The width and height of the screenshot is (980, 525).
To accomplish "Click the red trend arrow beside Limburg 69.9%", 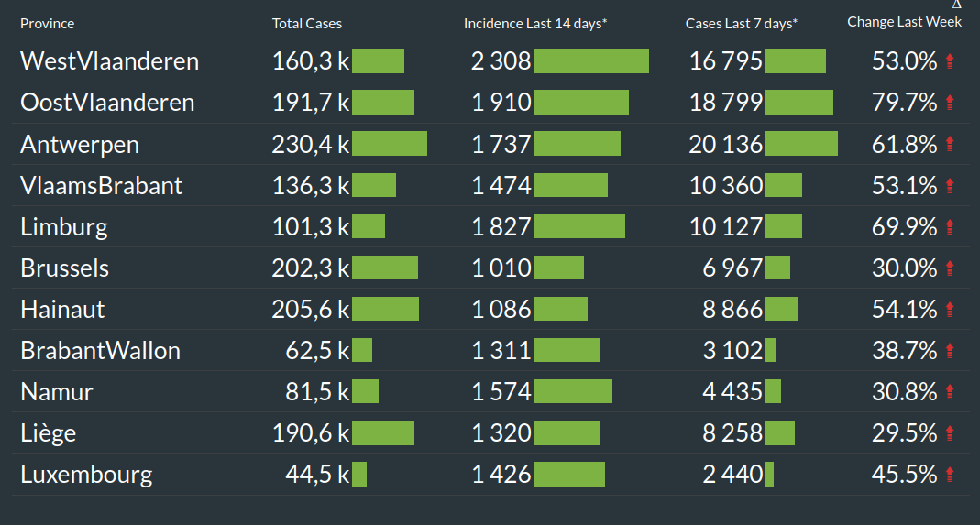I will (x=950, y=227).
